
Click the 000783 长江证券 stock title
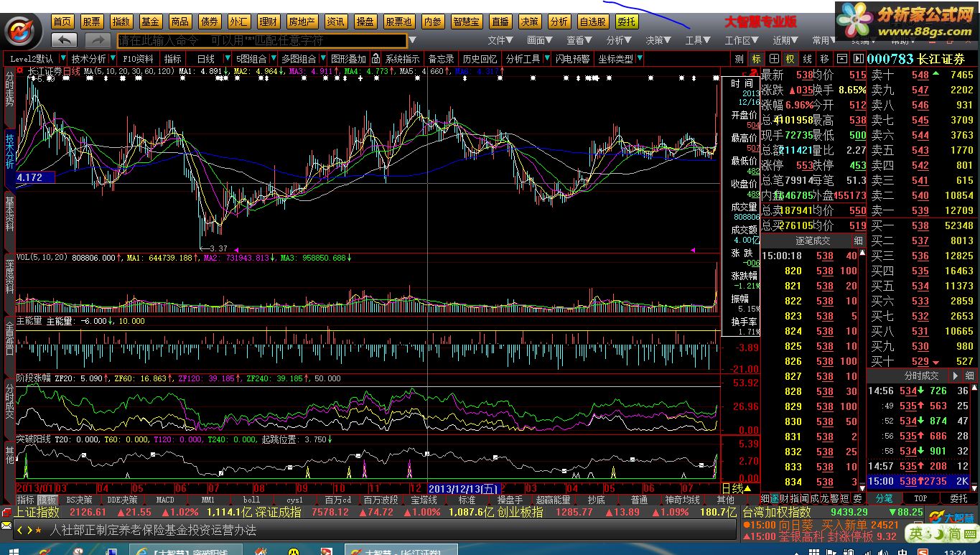coord(915,59)
